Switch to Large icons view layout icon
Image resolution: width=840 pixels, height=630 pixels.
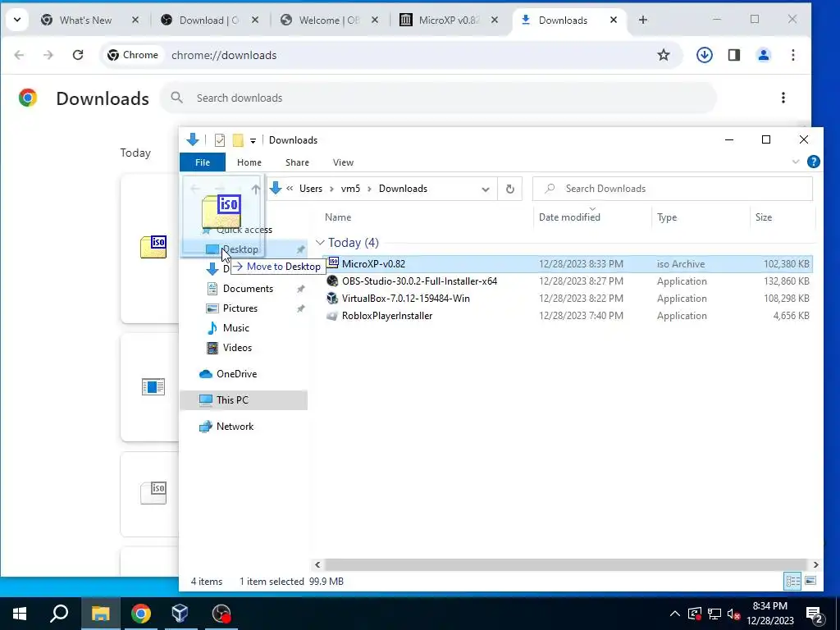[810, 581]
